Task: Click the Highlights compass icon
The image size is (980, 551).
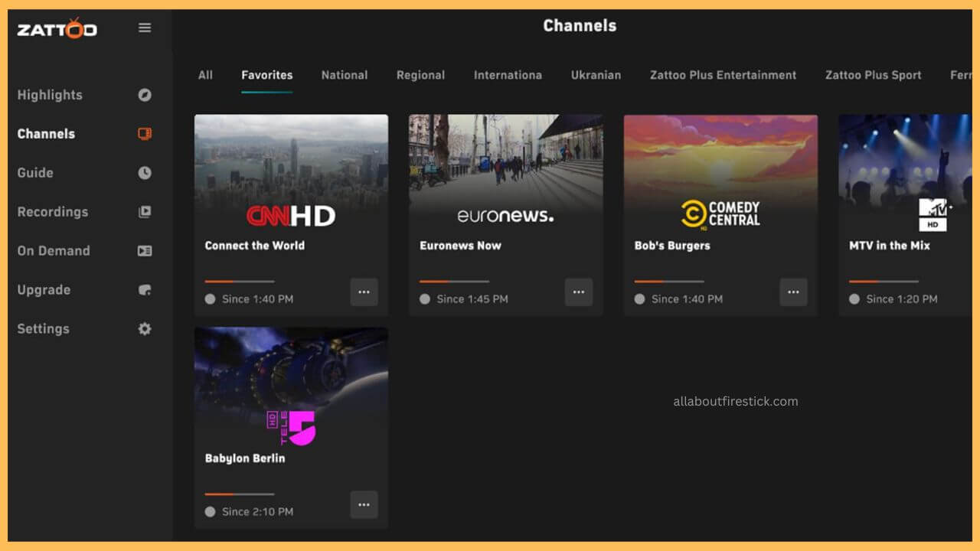Action: pyautogui.click(x=144, y=95)
